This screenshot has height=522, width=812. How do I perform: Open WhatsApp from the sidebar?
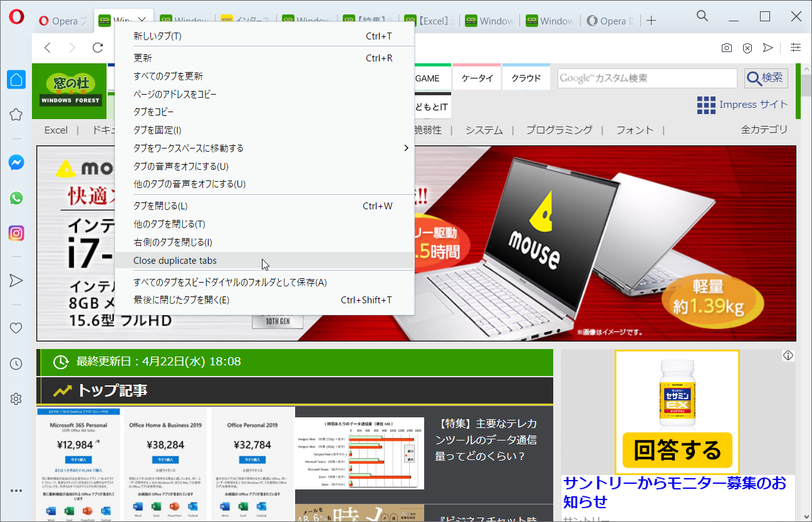(x=16, y=197)
